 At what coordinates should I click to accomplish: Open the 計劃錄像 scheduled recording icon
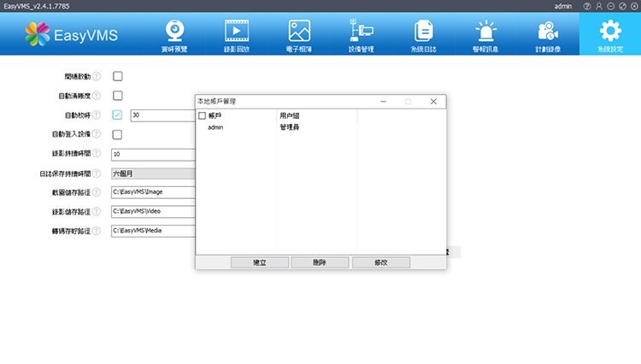click(548, 32)
